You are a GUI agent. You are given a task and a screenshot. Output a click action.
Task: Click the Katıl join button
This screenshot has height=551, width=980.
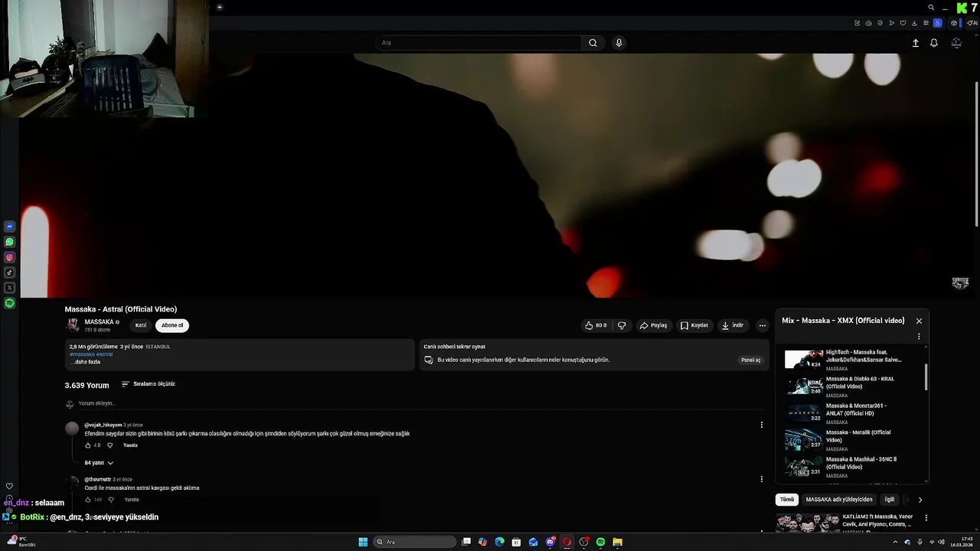141,325
